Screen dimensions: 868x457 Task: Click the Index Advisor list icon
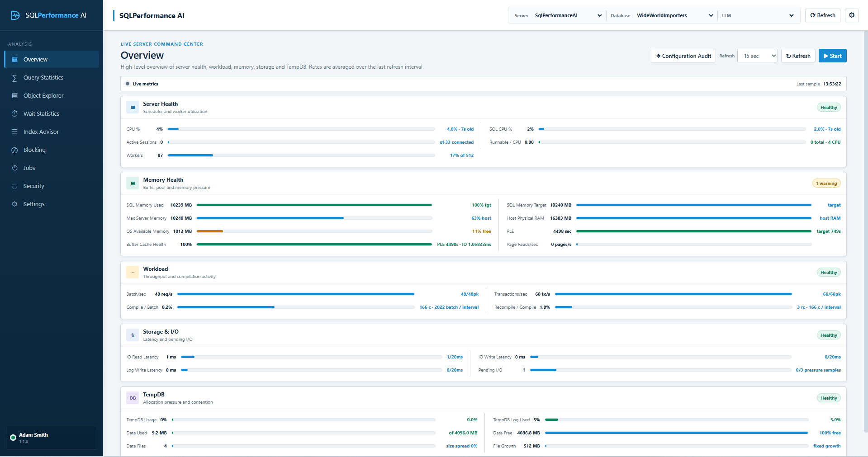click(14, 132)
